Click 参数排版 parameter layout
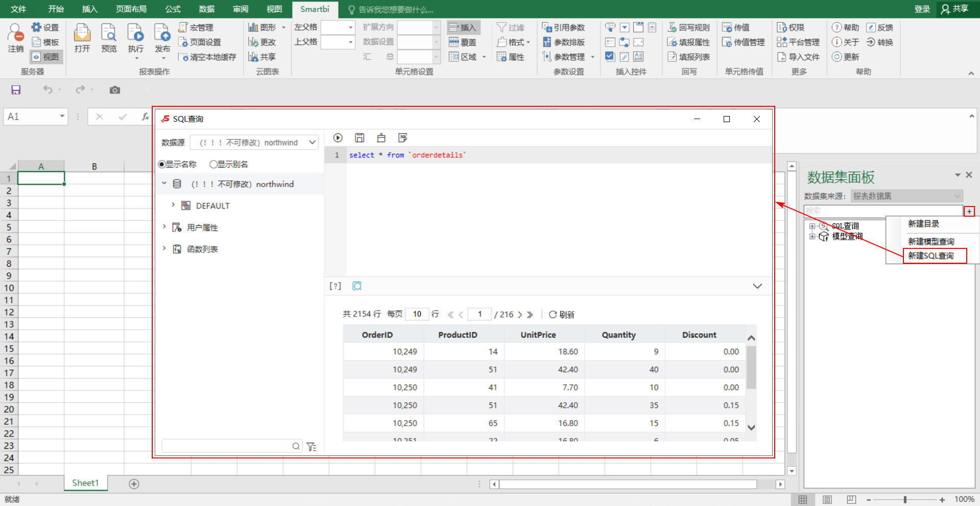 (563, 42)
